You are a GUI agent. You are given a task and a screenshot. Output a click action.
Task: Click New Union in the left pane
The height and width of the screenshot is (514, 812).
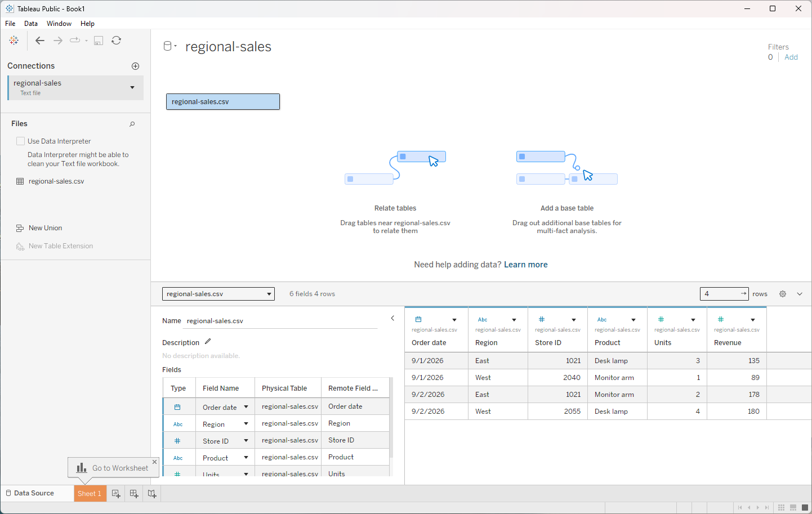(x=45, y=228)
